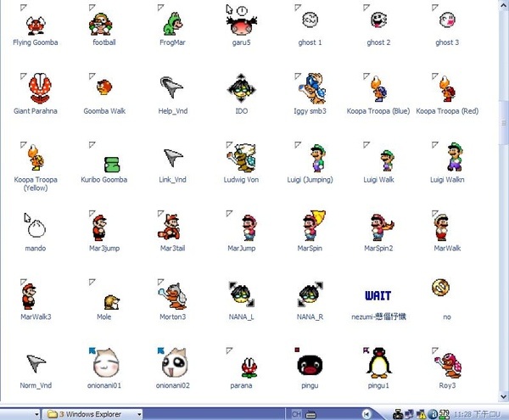This screenshot has width=509, height=420.
Task: Select the onionani02 surprised face icon
Action: point(173,362)
